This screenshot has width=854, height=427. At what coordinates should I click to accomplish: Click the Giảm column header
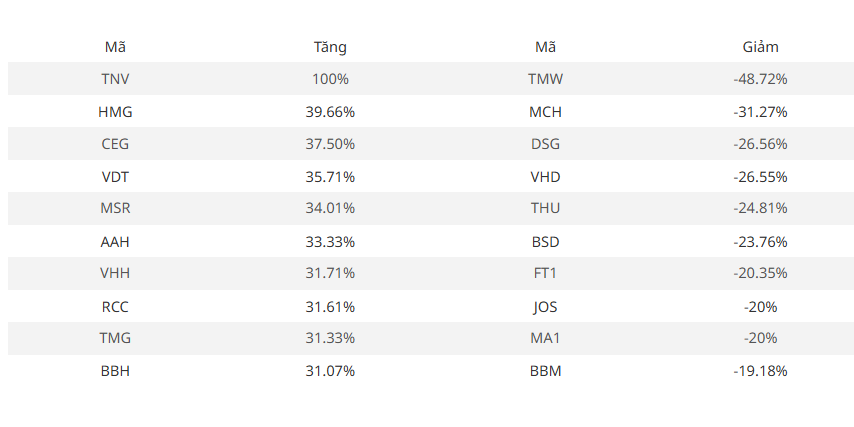pyautogui.click(x=760, y=47)
